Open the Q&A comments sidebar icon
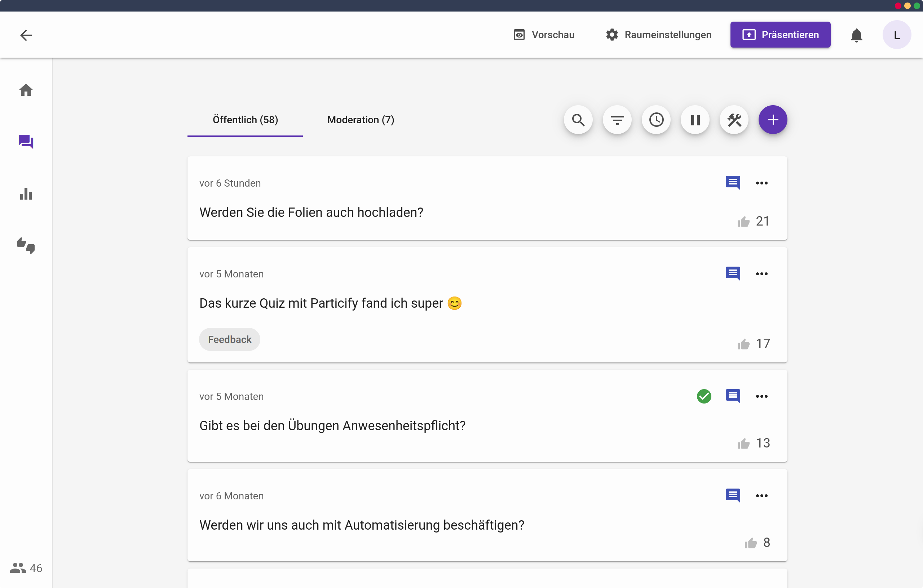The width and height of the screenshot is (923, 588). 26,142
